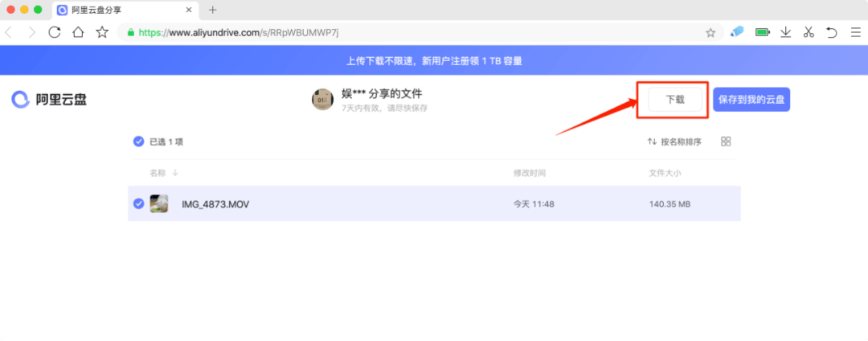868x341 pixels.
Task: Click the 文件大小 column header
Action: [665, 173]
